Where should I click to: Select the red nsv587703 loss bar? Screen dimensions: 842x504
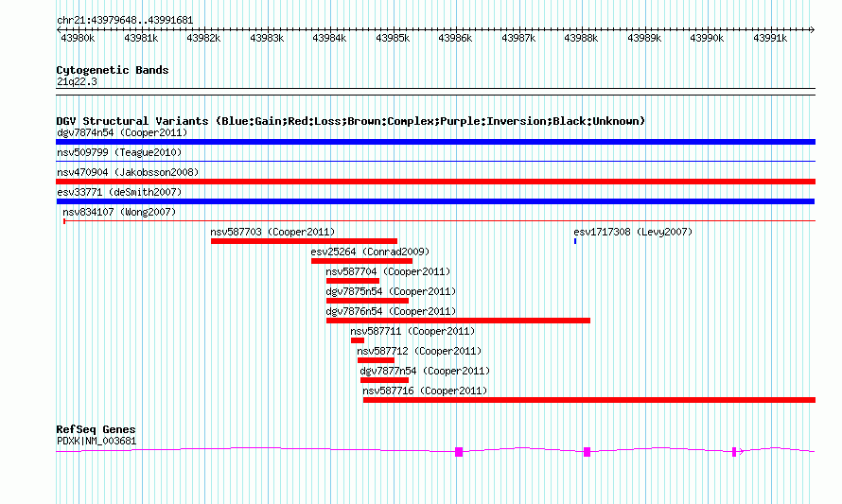click(x=304, y=241)
